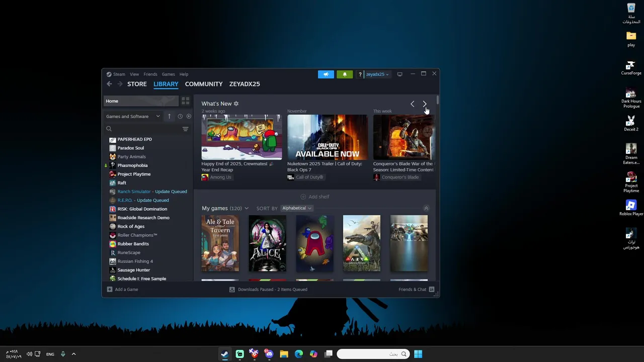Open the zeyadx25 account dropdown

click(x=377, y=74)
